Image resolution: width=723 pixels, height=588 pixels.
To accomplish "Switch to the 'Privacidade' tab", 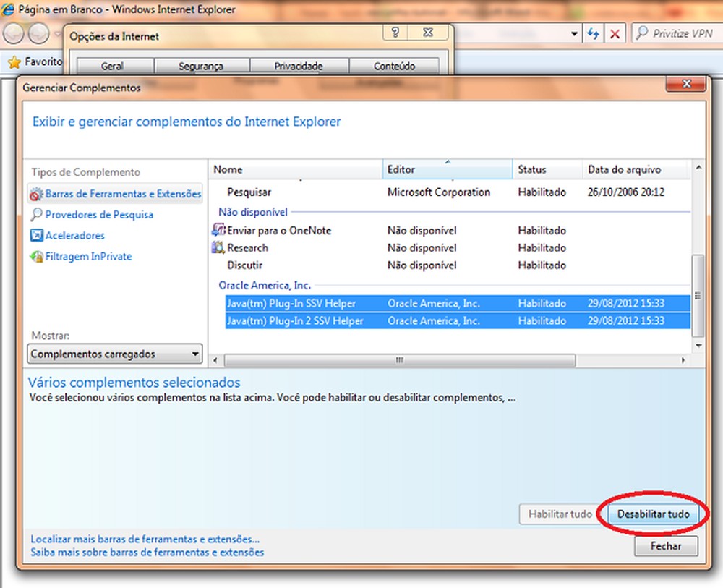I will (x=299, y=65).
